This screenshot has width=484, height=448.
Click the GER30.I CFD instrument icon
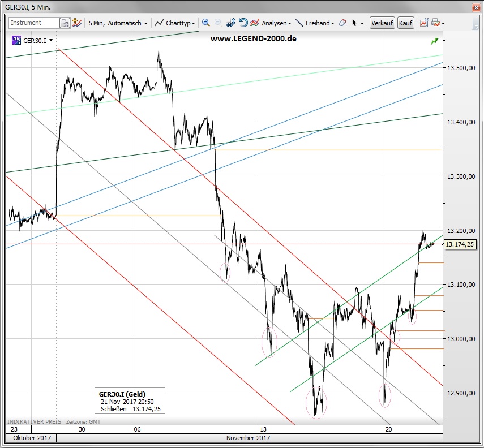(x=16, y=40)
